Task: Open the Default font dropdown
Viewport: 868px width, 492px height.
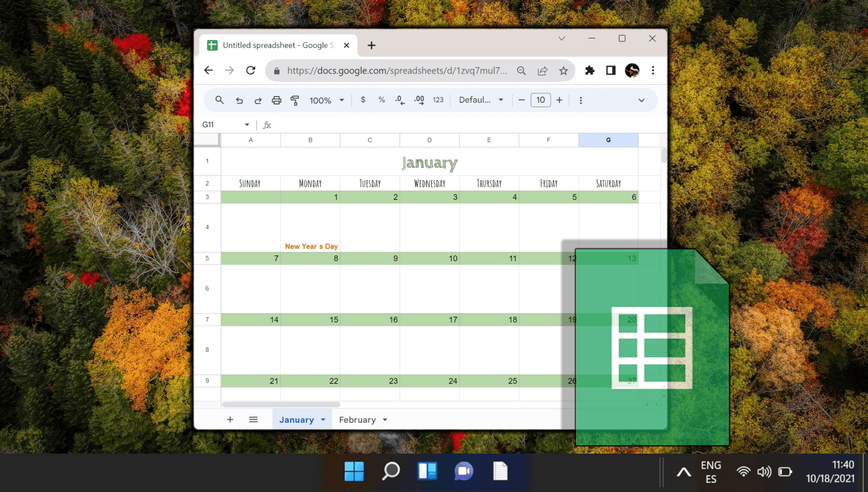Action: (480, 100)
